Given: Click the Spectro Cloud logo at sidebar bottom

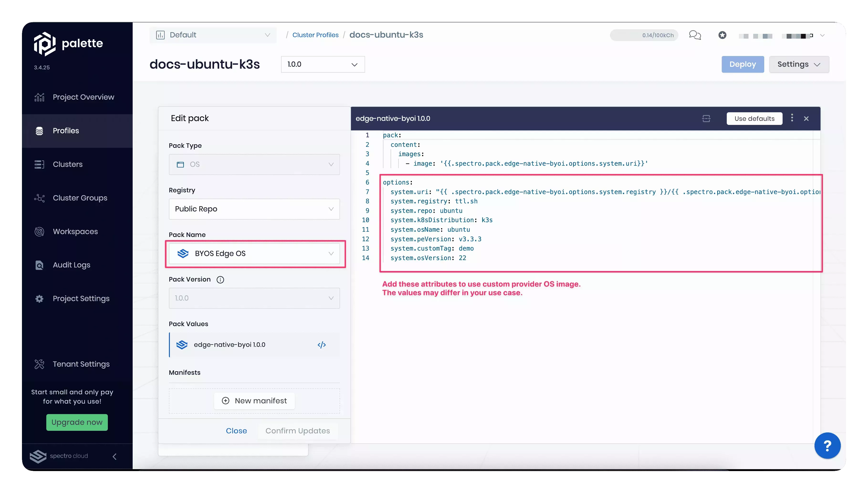Looking at the screenshot, I should pyautogui.click(x=59, y=456).
